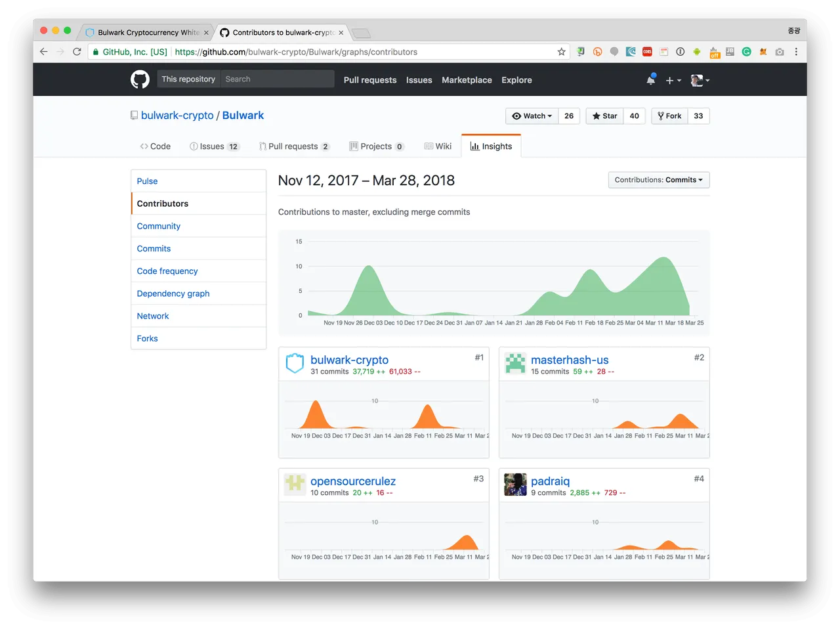The image size is (840, 629).
Task: Click the red CORS extension icon
Action: coord(647,52)
